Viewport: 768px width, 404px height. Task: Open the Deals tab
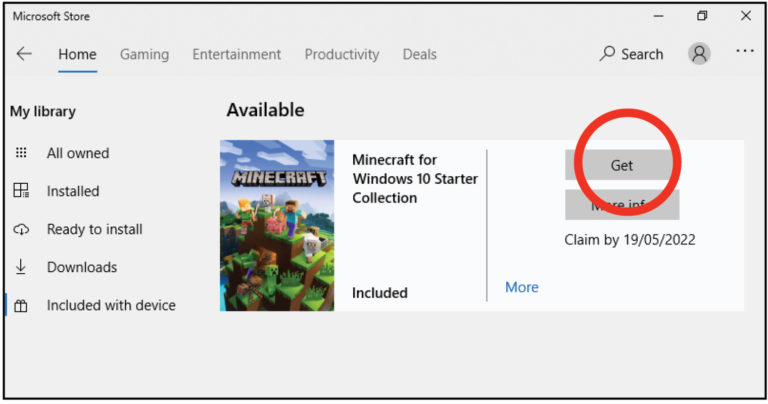pyautogui.click(x=419, y=54)
